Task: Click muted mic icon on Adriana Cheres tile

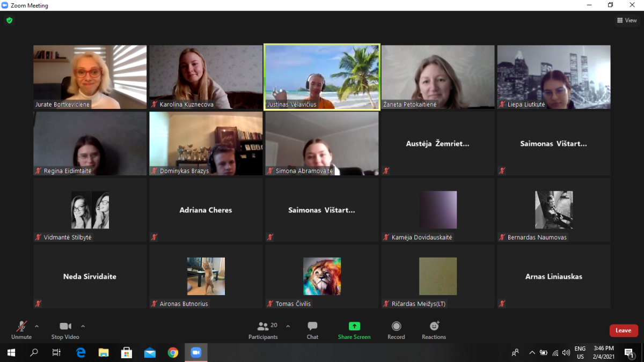Action: tap(155, 237)
